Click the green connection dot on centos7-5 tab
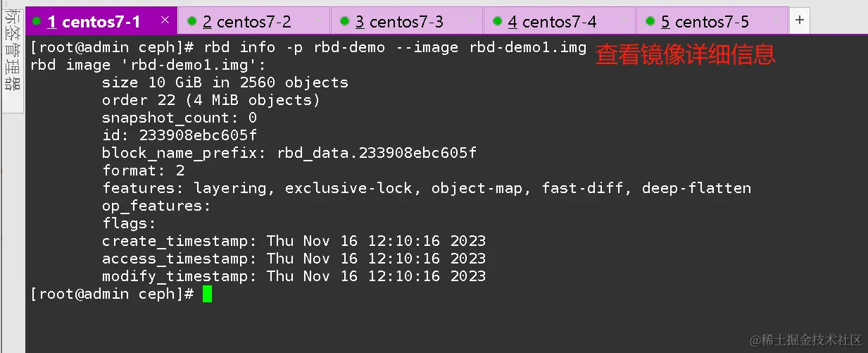 pos(650,21)
